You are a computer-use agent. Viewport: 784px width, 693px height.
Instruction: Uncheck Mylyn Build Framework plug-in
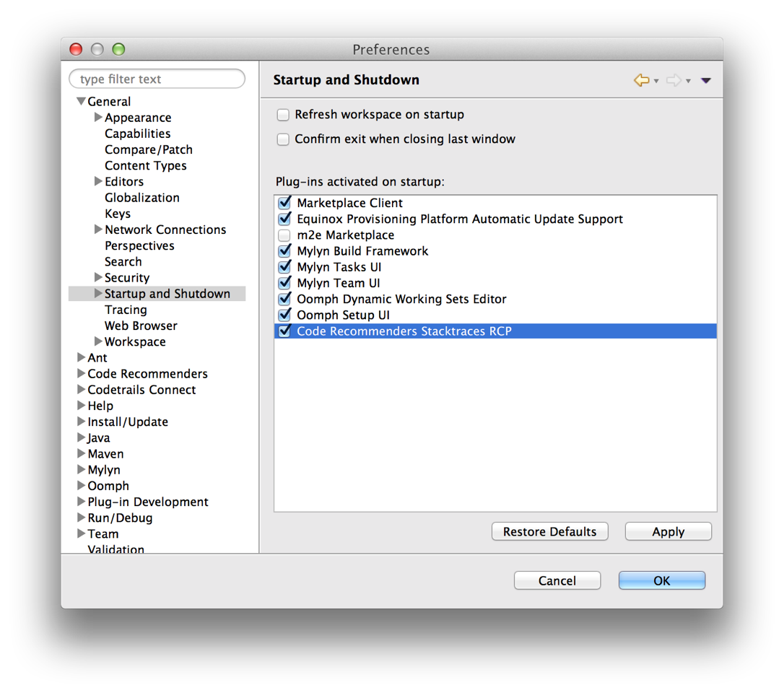[x=284, y=251]
